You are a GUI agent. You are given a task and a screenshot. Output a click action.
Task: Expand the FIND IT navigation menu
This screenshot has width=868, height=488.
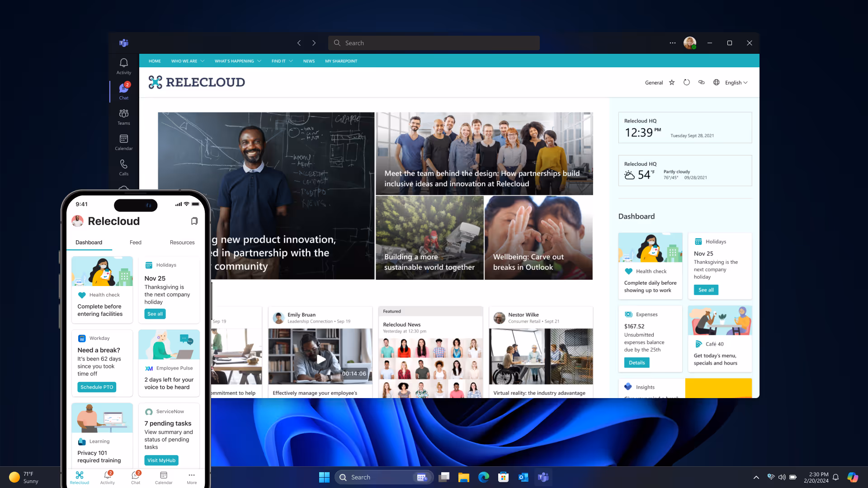coord(279,61)
